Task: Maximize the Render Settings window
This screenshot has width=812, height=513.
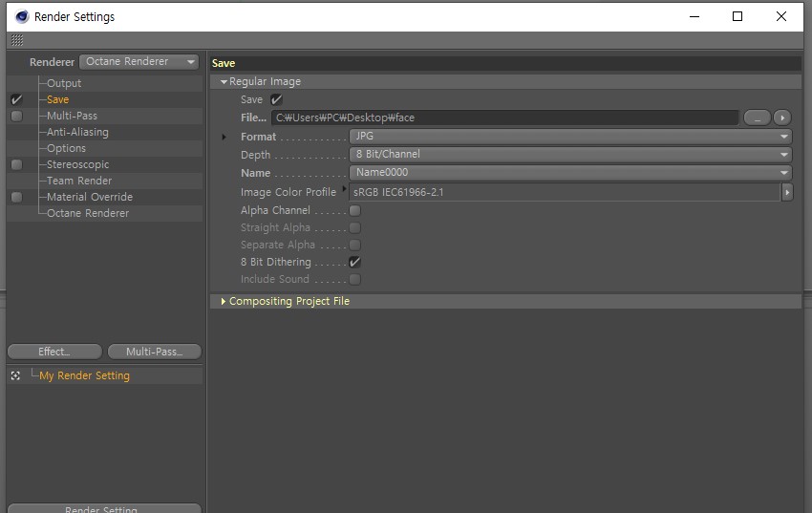Action: (737, 16)
